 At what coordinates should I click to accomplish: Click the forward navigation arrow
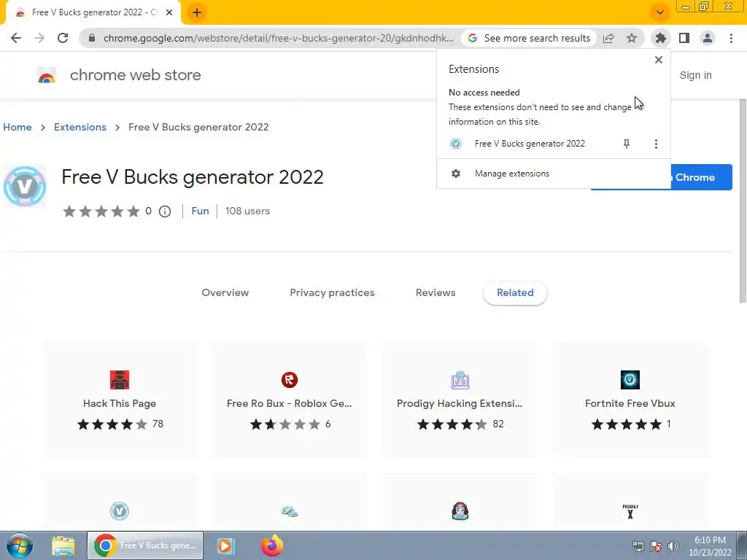pyautogui.click(x=39, y=38)
